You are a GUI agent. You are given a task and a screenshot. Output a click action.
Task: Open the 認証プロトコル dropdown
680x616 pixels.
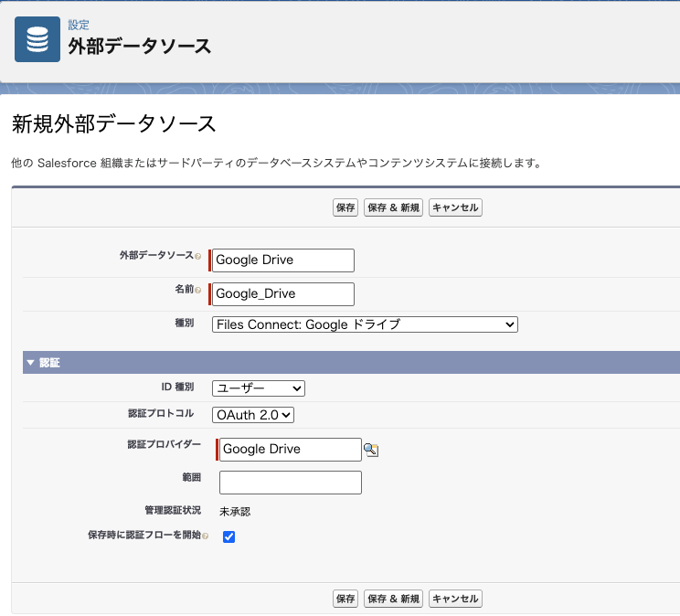point(253,415)
